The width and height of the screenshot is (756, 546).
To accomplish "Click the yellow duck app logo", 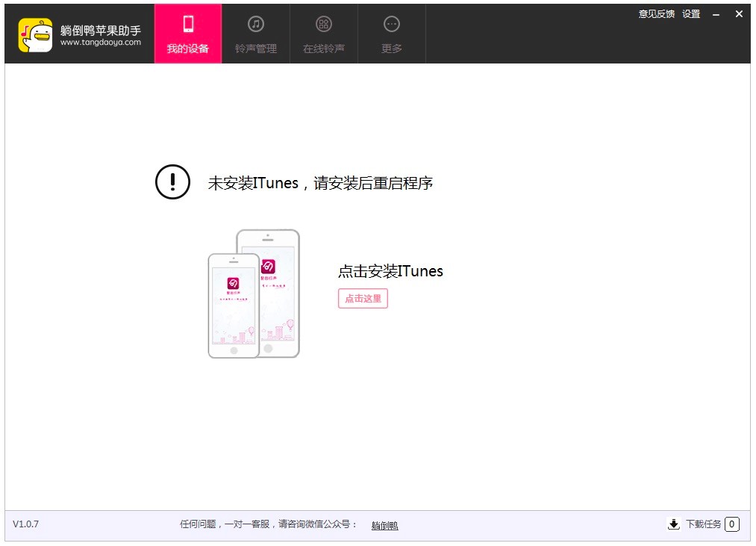I will 35,35.
